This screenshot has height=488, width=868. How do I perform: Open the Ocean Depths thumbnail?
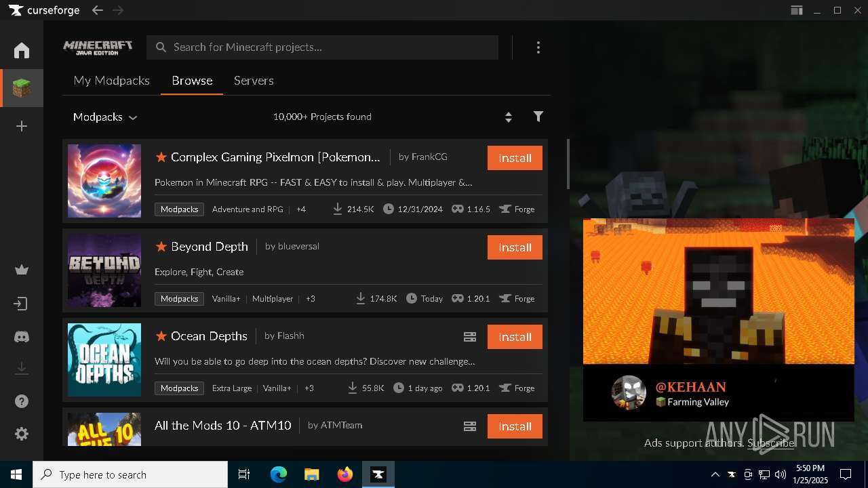click(x=104, y=360)
